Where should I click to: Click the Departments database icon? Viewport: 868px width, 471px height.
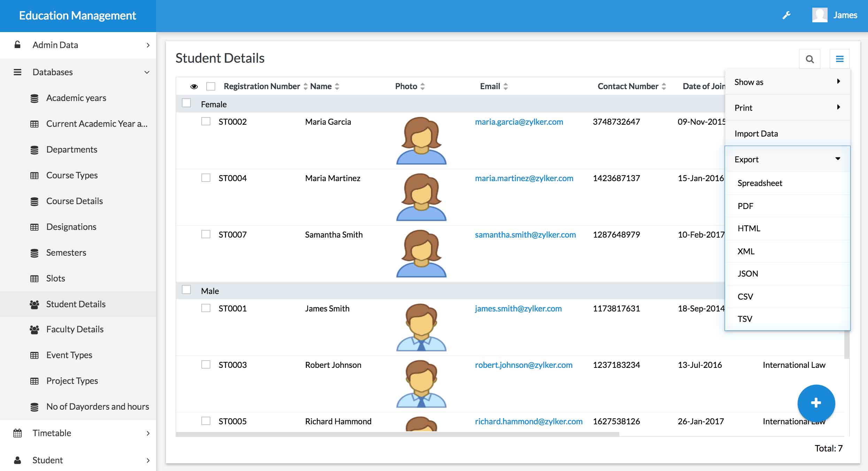click(34, 150)
